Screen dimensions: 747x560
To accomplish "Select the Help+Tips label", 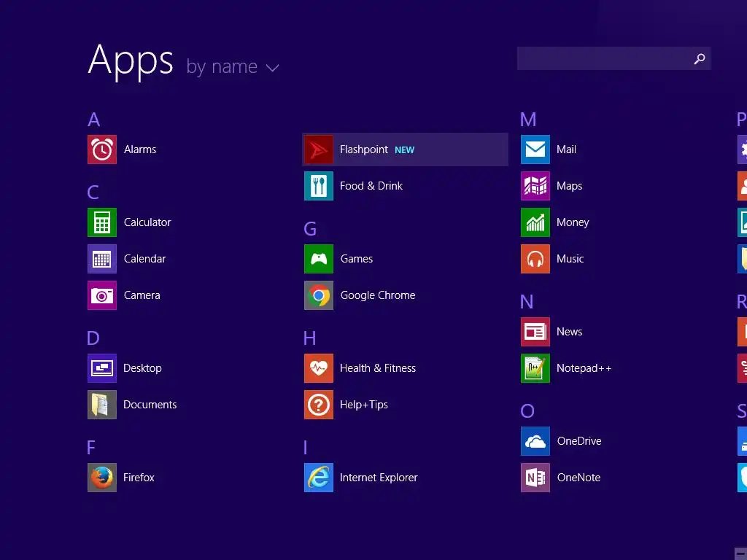I will 364,405.
